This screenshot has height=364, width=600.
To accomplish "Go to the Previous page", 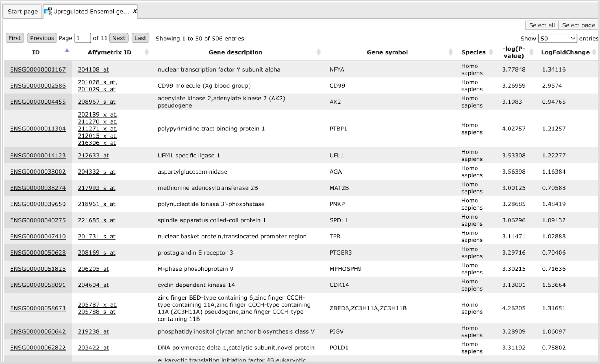I will 42,38.
